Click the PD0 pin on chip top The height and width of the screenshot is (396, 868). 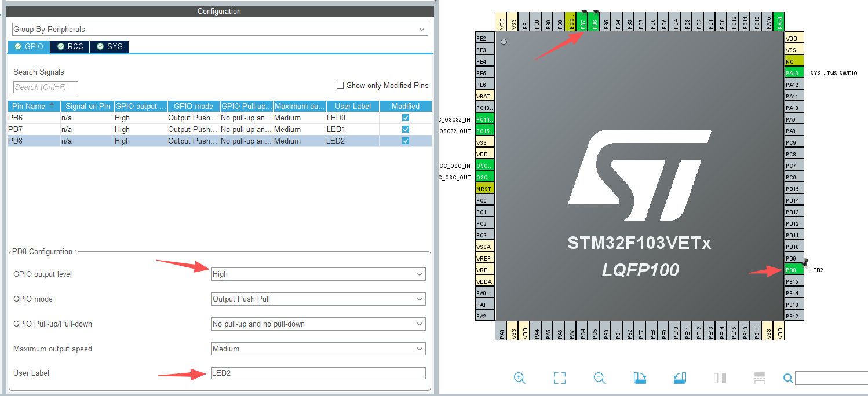point(722,22)
